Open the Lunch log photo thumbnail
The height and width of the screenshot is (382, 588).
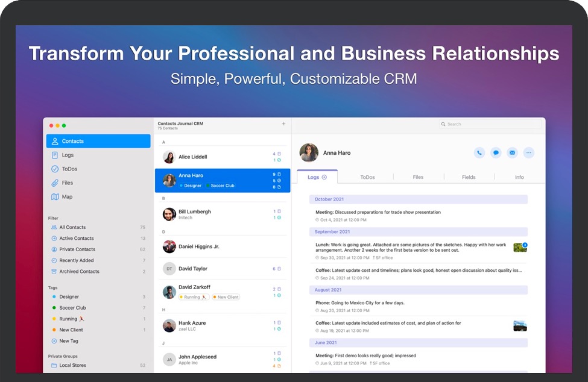pyautogui.click(x=520, y=247)
